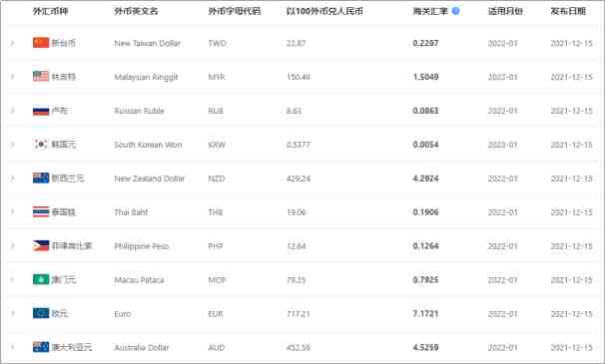
Task: Click the Euro flag icon
Action: click(x=41, y=313)
